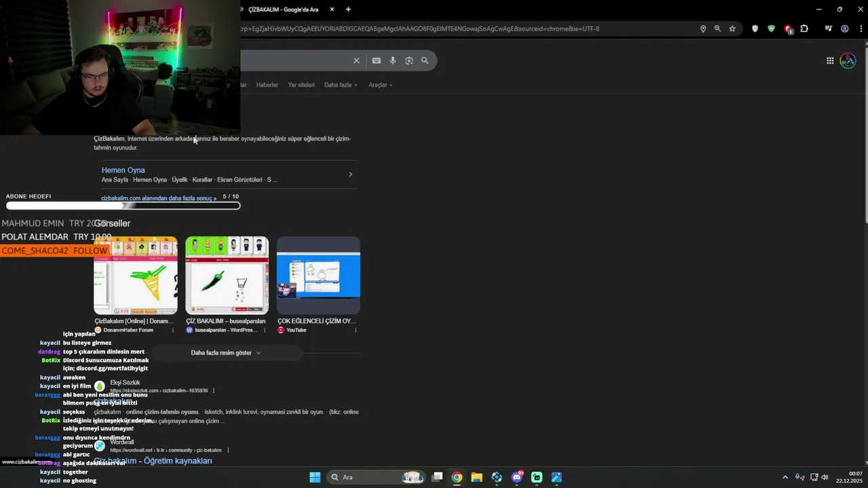Open the grey shield extension
This screenshot has width=868, height=488.
(x=755, y=28)
